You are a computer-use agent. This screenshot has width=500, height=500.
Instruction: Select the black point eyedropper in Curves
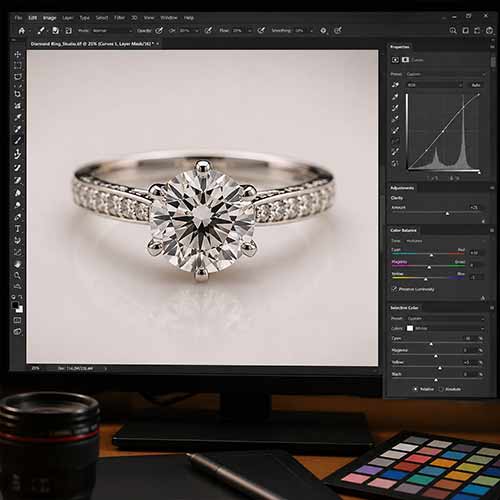coord(395,97)
